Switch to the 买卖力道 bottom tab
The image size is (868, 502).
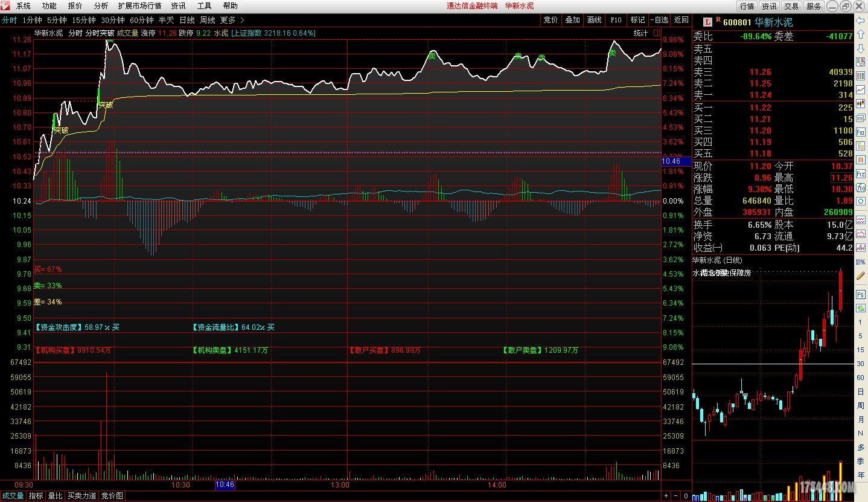click(x=81, y=496)
